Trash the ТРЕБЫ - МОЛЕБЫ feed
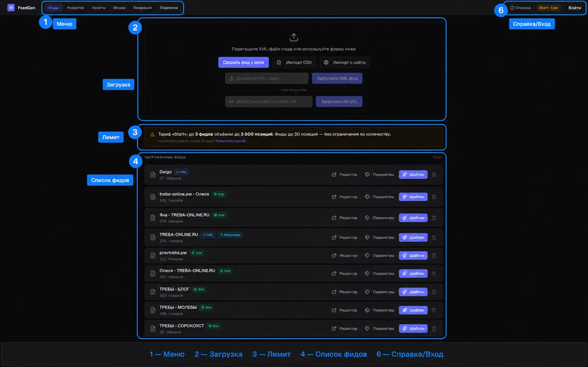The image size is (588, 367). (x=434, y=310)
